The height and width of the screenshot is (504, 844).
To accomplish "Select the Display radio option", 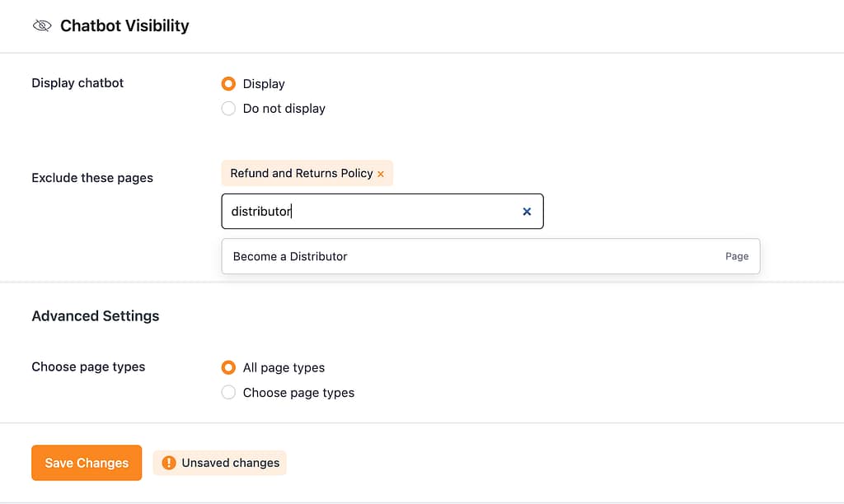I will pyautogui.click(x=228, y=83).
